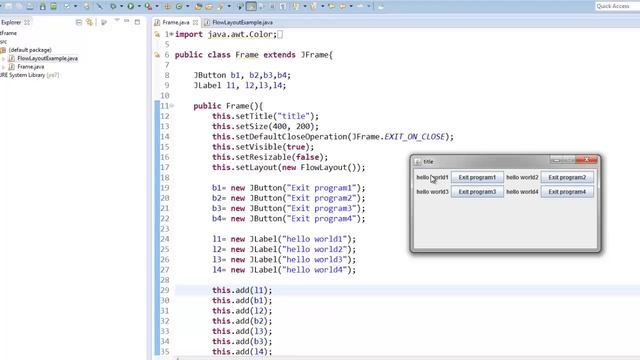Click EXIT_ON_CLOSE constant in code
Viewport: 640px width, 360px height.
(x=414, y=137)
